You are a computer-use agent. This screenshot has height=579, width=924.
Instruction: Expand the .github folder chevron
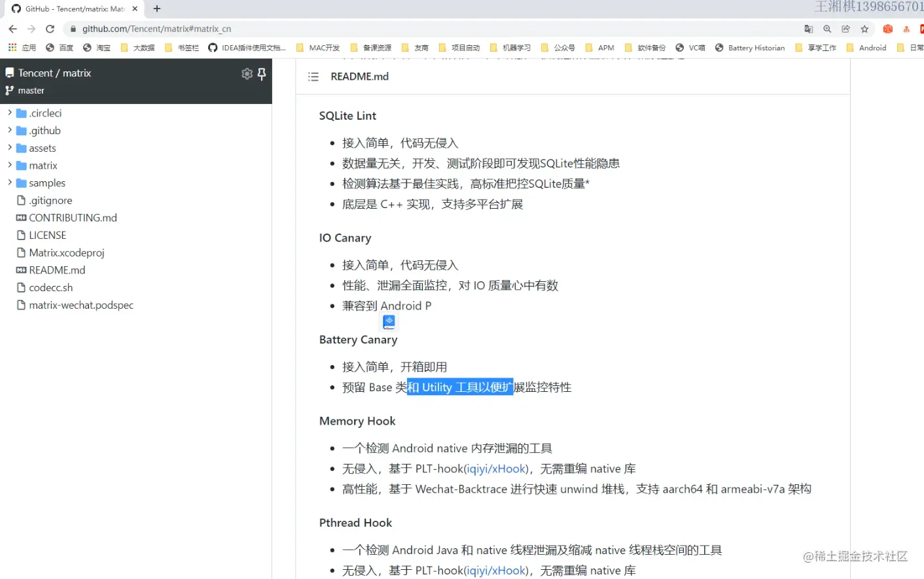[x=10, y=130]
